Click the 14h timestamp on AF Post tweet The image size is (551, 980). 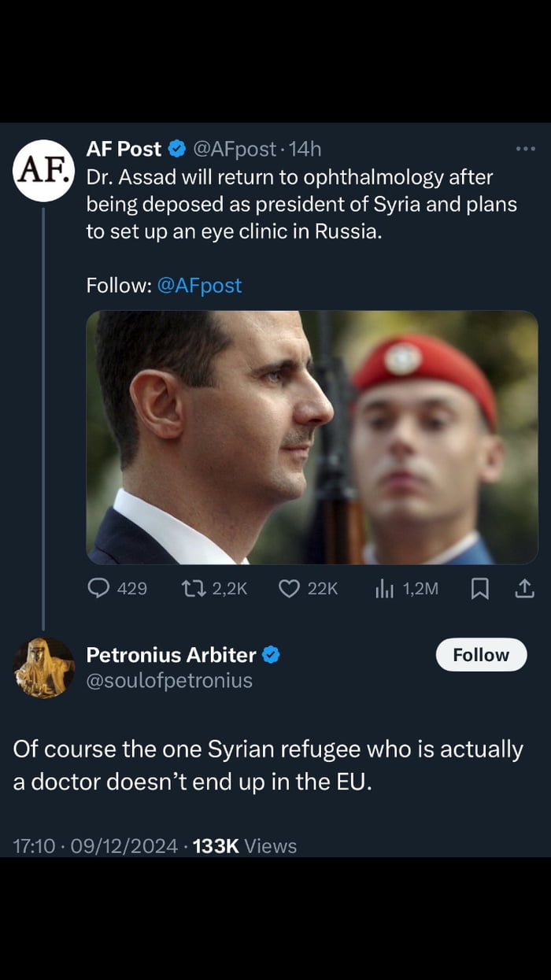(x=305, y=148)
